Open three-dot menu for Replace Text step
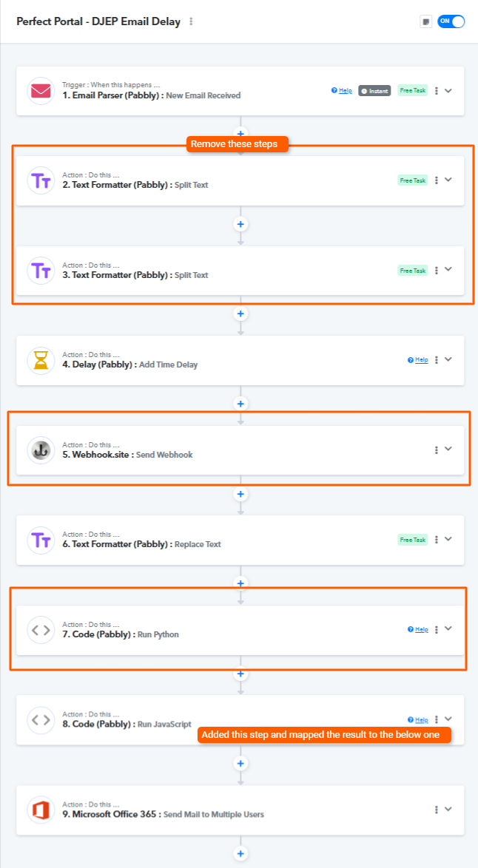 point(437,540)
